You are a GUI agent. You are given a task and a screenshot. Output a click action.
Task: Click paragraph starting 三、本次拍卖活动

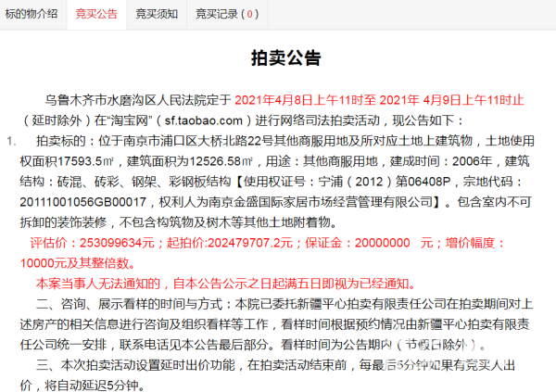pyautogui.click(x=268, y=375)
